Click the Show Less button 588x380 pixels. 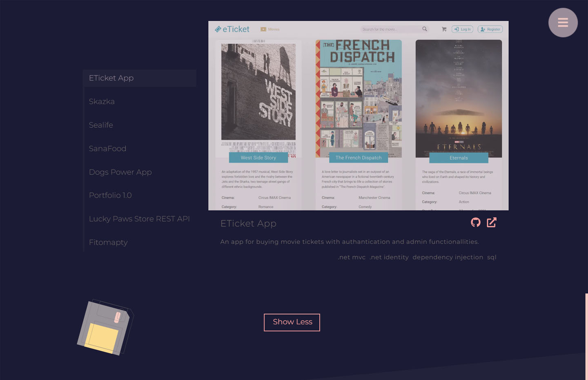coord(292,322)
